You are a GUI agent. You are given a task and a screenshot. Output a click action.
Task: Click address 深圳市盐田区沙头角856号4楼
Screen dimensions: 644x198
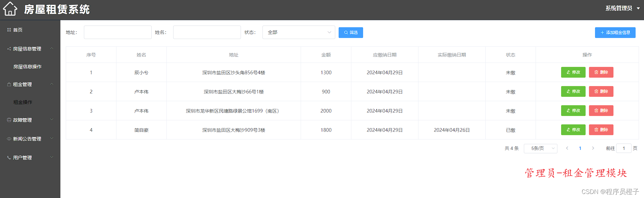pos(234,73)
